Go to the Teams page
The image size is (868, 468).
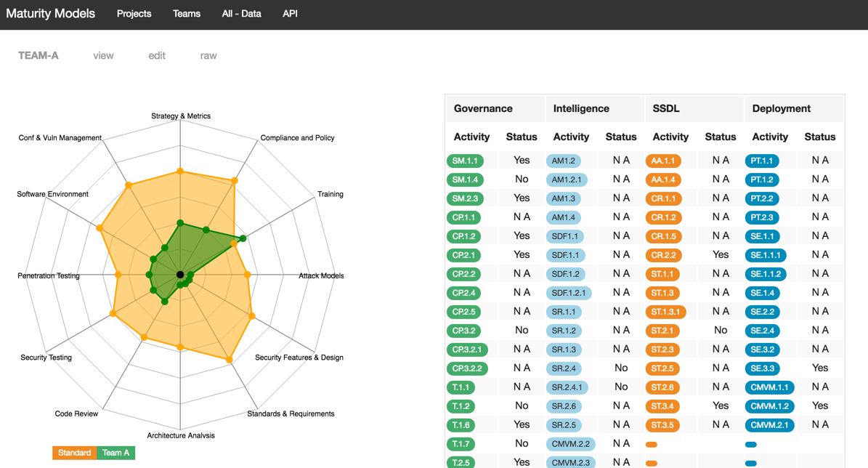(187, 14)
